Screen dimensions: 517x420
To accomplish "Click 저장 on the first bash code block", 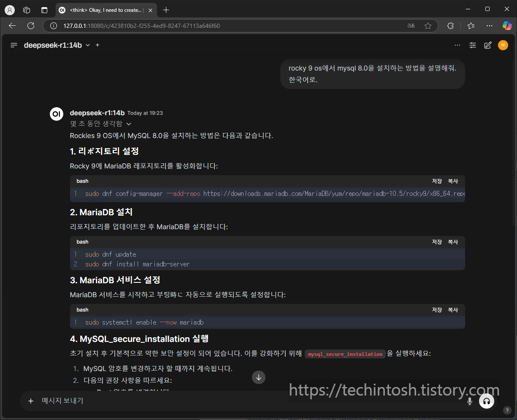I will [437, 181].
